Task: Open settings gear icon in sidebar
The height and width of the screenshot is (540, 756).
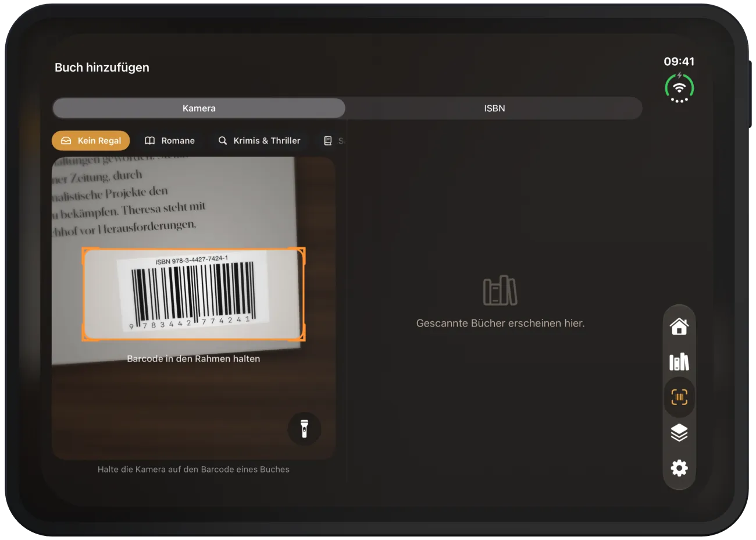Action: [x=679, y=468]
